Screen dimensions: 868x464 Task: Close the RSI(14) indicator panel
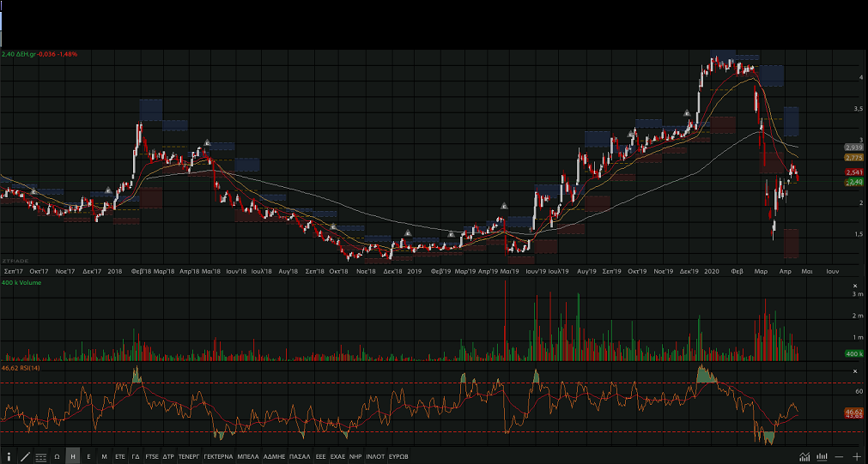pos(855,371)
